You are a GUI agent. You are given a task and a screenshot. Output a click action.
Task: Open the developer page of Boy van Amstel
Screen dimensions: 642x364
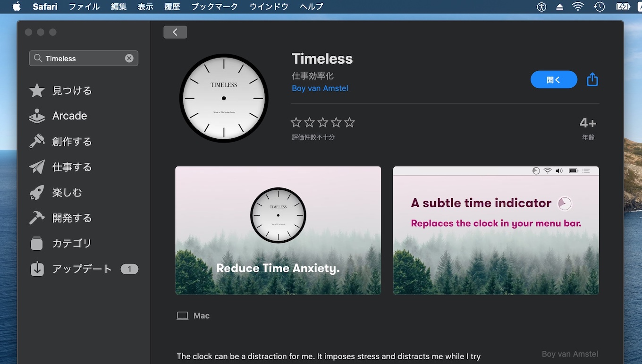(320, 88)
